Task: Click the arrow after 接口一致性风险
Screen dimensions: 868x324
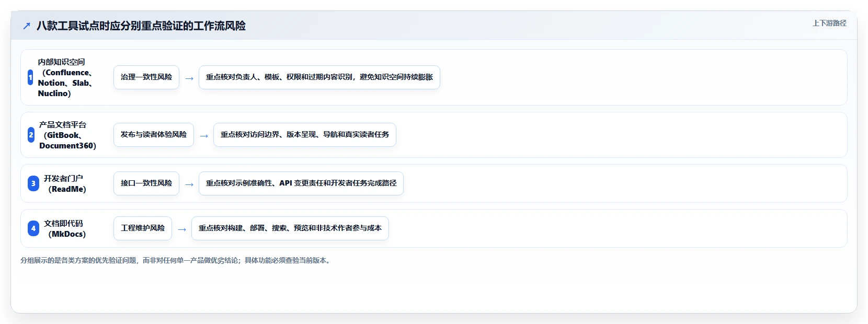Action: [189, 184]
